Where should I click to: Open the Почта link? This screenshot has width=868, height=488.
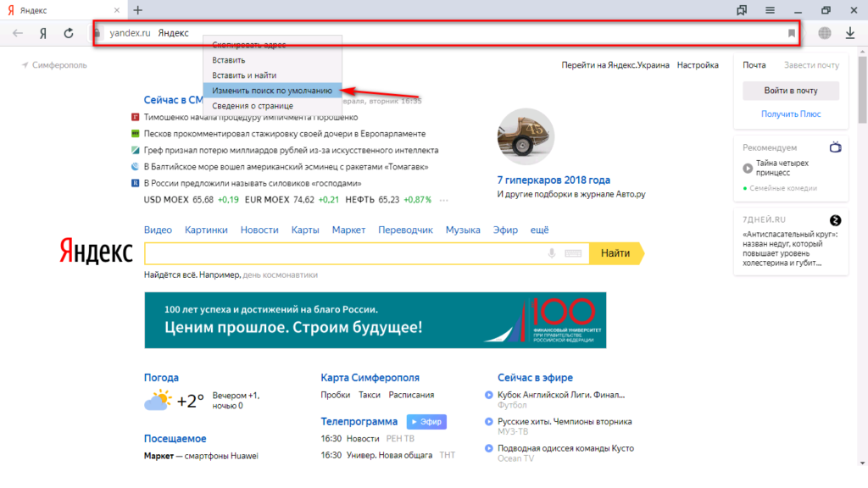(754, 65)
